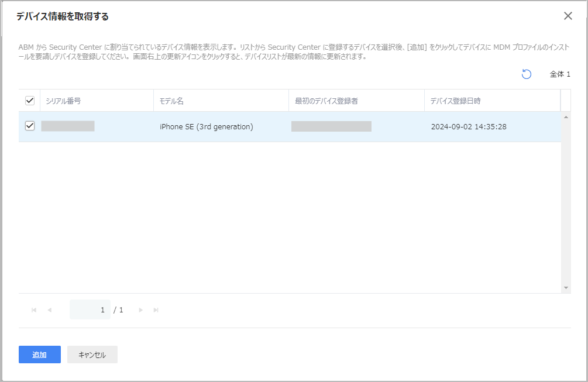The height and width of the screenshot is (382, 588).
Task: Click the page number input field
Action: coord(90,309)
